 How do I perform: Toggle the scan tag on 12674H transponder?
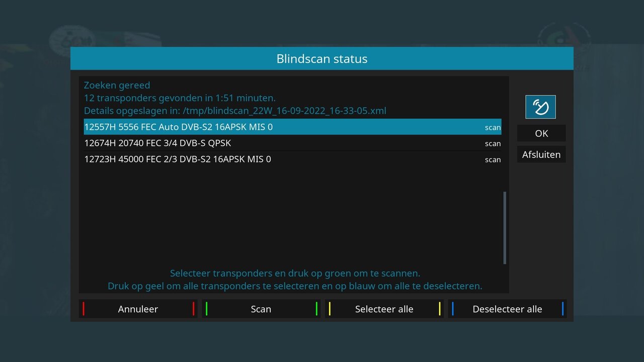pyautogui.click(x=493, y=143)
